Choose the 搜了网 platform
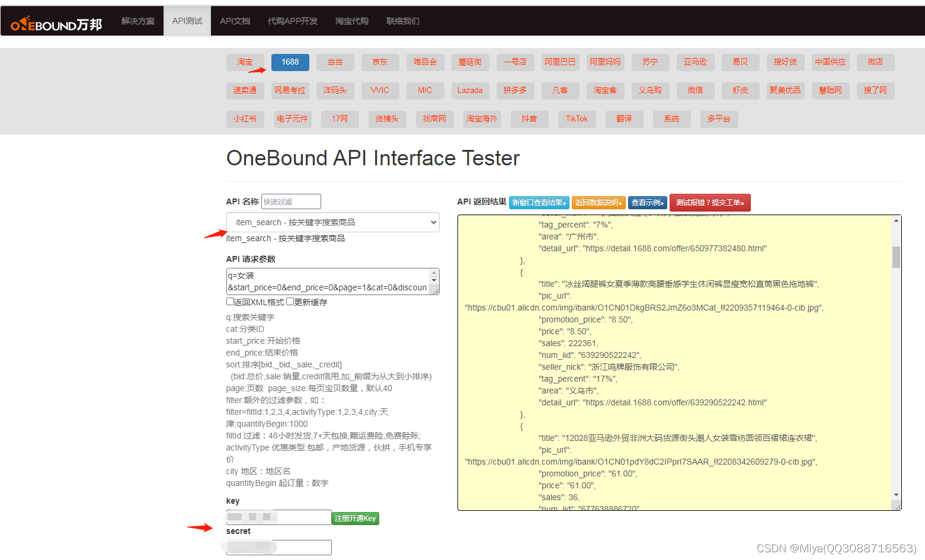The height and width of the screenshot is (560, 925). click(x=876, y=91)
